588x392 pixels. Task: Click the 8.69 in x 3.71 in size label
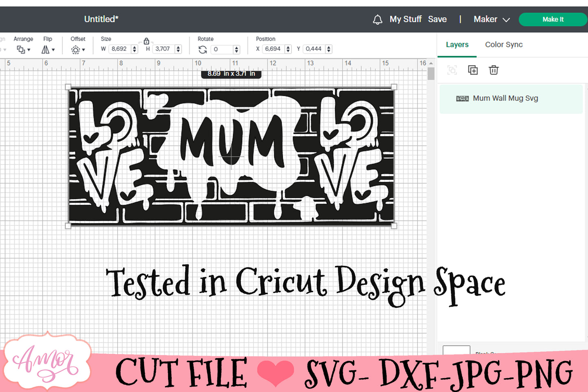pyautogui.click(x=231, y=74)
